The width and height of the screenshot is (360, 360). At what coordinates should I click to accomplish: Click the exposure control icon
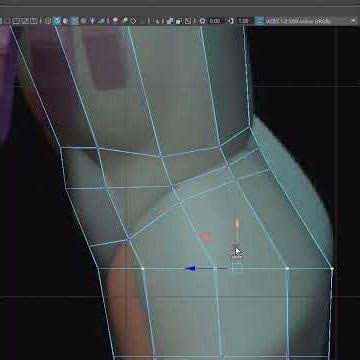coord(202,21)
